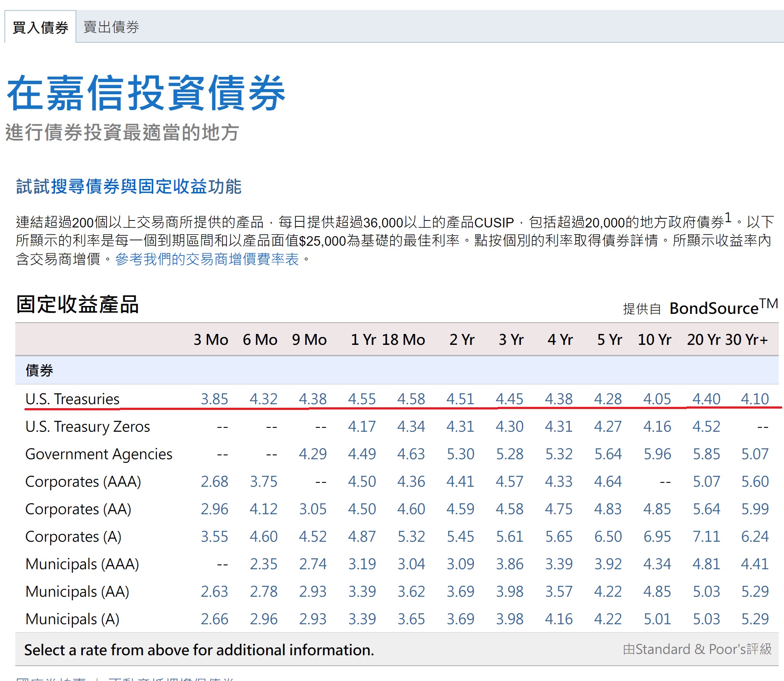Viewport: 784px width, 681px height.
Task: Select Municipals (AA) 10 Yr rate 4.85
Action: 657,592
